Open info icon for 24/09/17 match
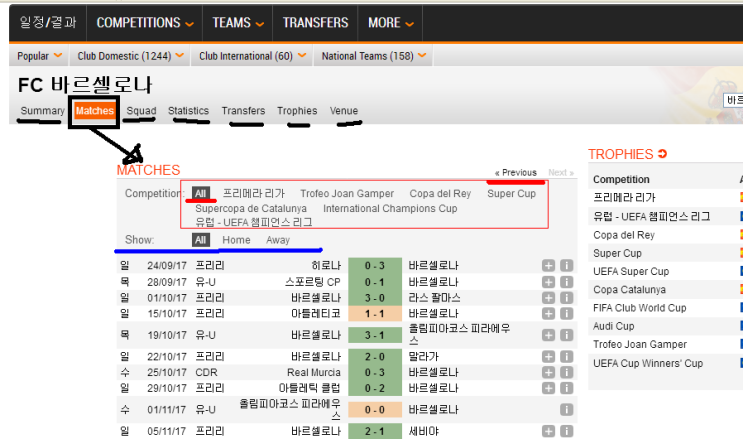 (x=566, y=265)
